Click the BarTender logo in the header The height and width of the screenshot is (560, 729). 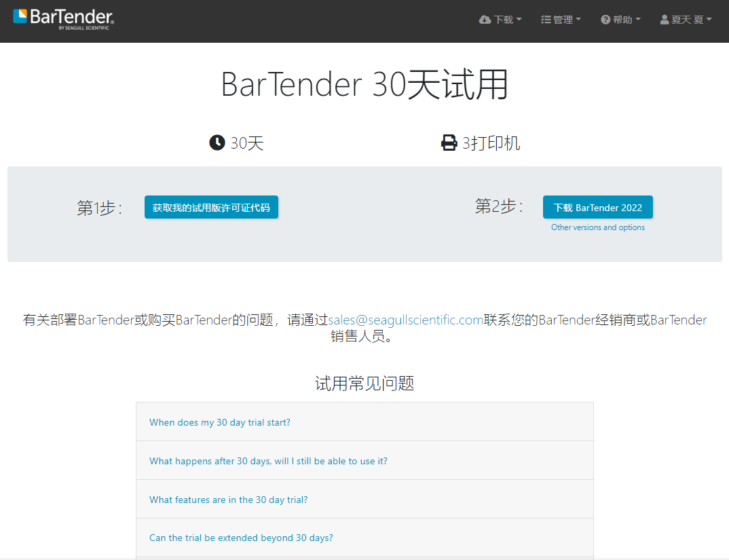63,20
